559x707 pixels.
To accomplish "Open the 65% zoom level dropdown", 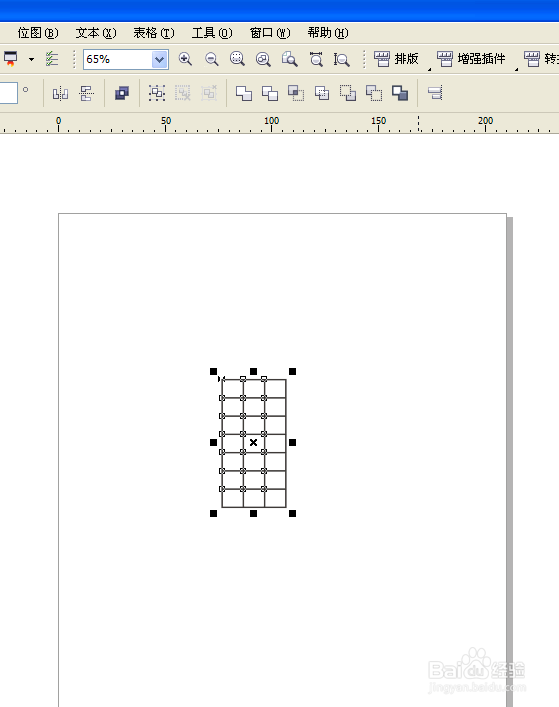I will [x=160, y=60].
